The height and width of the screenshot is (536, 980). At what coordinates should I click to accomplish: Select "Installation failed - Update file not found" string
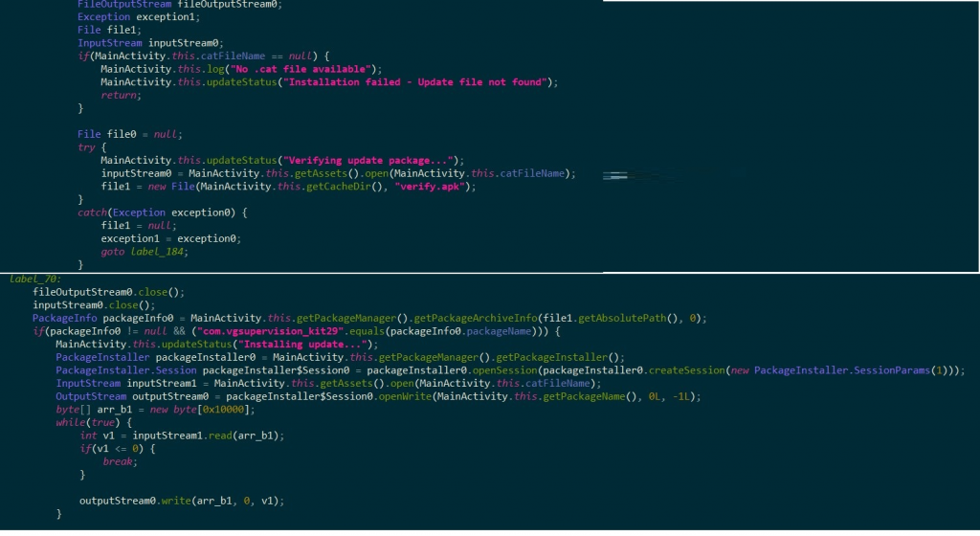tap(414, 82)
